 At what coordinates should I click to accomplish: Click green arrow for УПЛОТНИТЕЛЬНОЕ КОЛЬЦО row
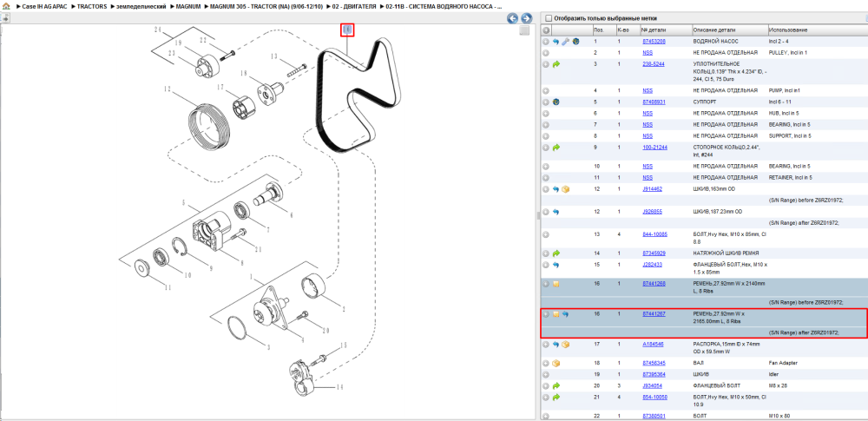coord(556,64)
